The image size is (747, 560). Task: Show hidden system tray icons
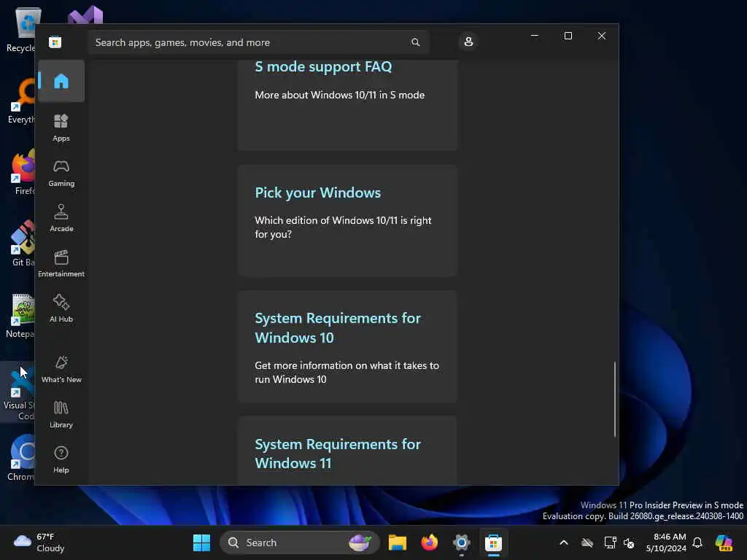click(x=564, y=542)
